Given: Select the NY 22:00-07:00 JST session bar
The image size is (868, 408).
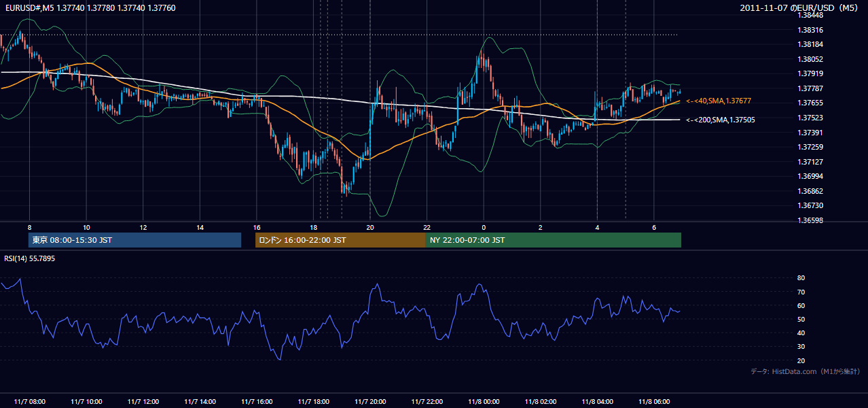Looking at the screenshot, I should (x=553, y=240).
